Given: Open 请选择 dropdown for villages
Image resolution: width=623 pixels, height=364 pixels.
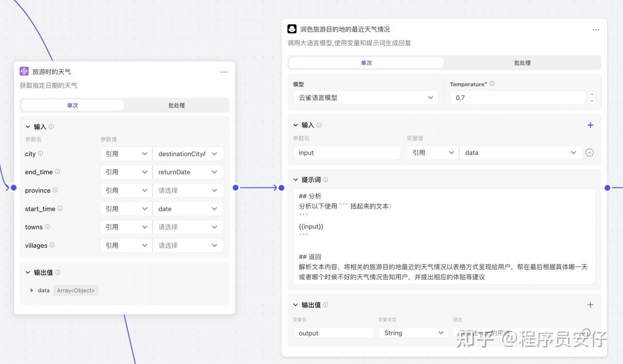Looking at the screenshot, I should tap(188, 245).
